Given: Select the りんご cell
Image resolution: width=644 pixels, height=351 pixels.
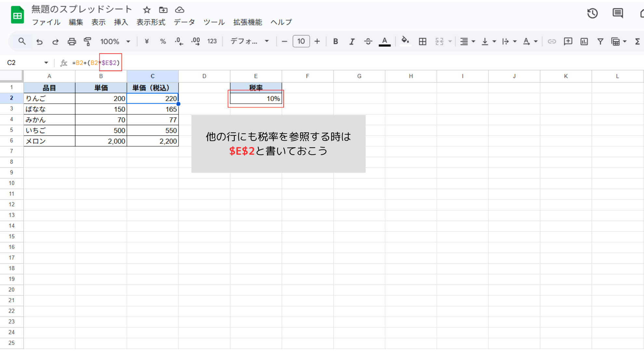Looking at the screenshot, I should click(x=49, y=98).
